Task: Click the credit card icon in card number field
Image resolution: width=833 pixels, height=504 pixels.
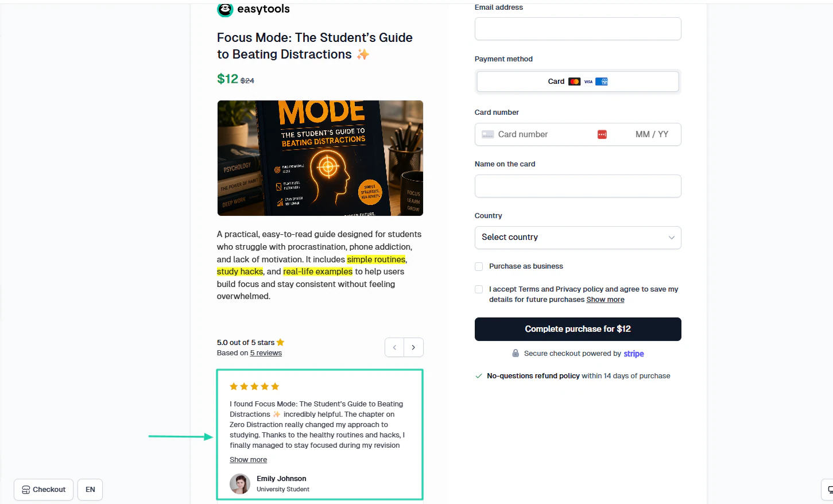Action: coord(488,134)
